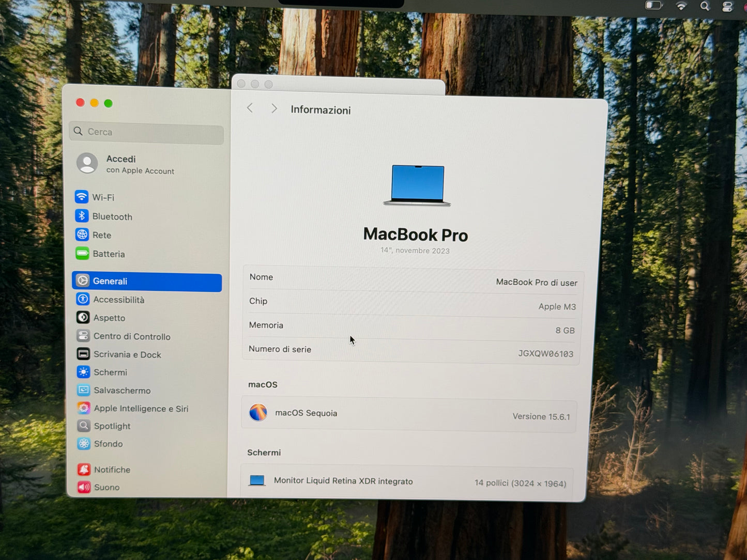Open Wi-Fi status in the menu bar
The height and width of the screenshot is (560, 747).
point(681,6)
